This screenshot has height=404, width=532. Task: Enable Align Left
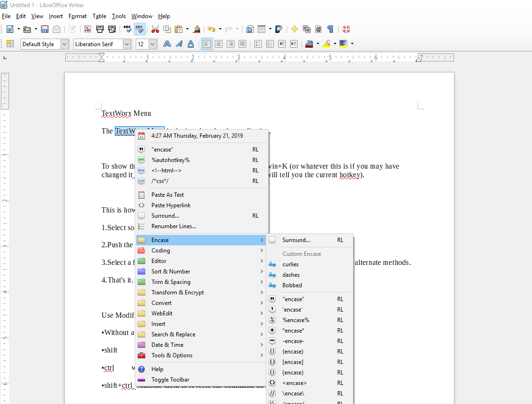pyautogui.click(x=207, y=44)
